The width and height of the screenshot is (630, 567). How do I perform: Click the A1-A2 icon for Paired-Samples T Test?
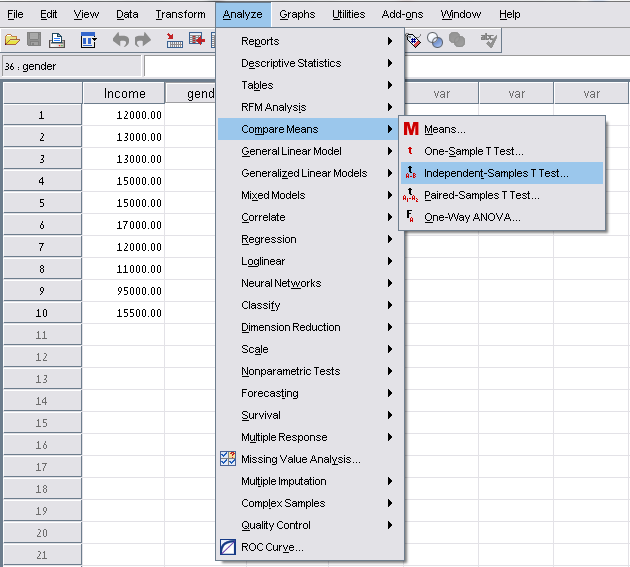tap(410, 194)
